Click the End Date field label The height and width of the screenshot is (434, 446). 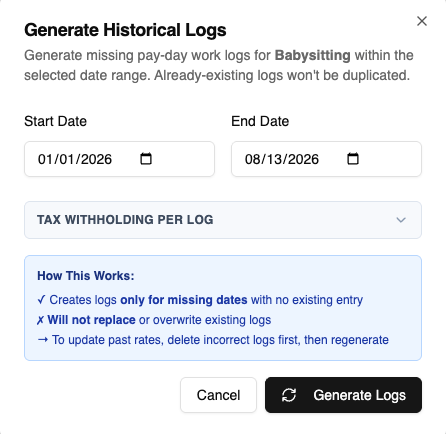pyautogui.click(x=260, y=121)
